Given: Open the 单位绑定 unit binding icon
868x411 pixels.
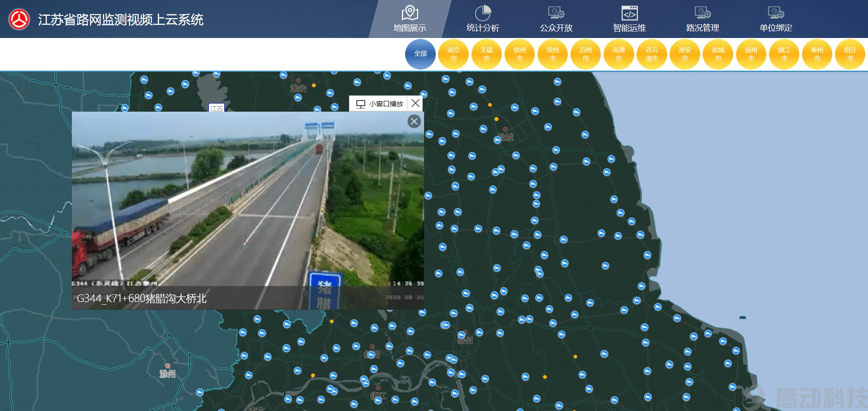Looking at the screenshot, I should pos(776,13).
